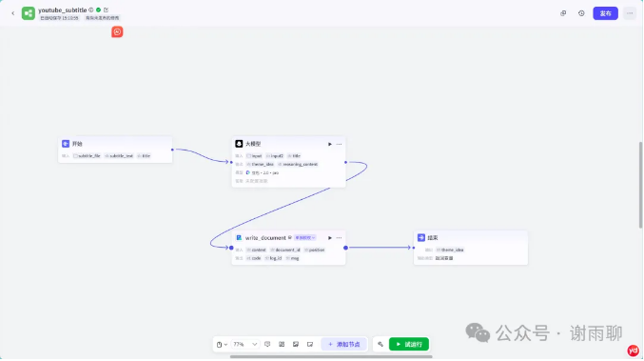The image size is (644, 361).
Task: Click the minimap image icon in bottom toolbar
Action: pos(296,344)
